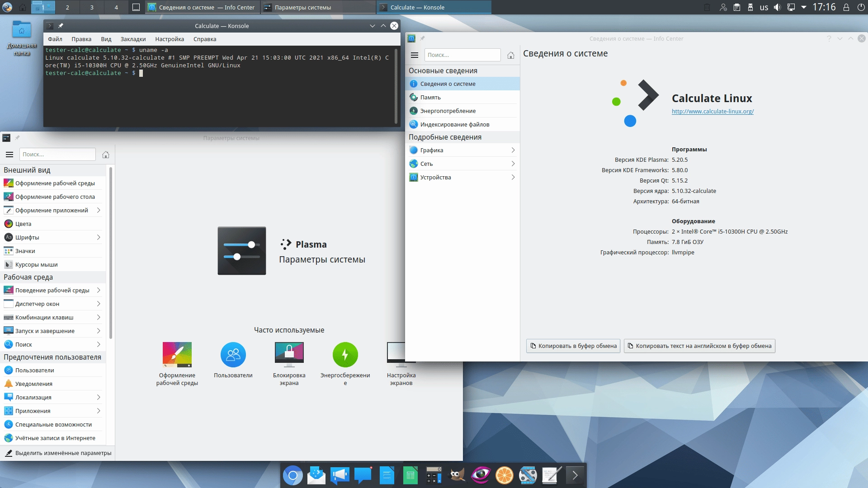Open Workspace theme from frequently used items
The image size is (868, 488).
(x=177, y=364)
